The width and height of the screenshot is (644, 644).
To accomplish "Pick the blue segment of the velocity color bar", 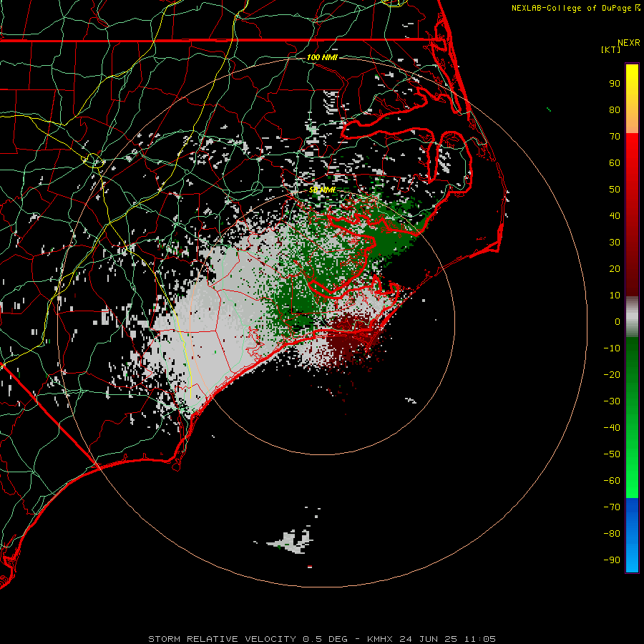I will click(632, 535).
